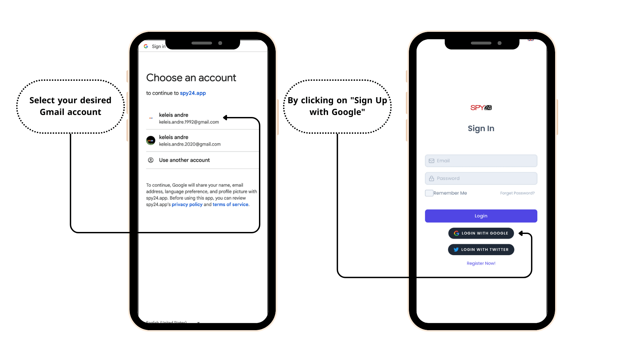Click the profile avatar for keleis.andre.2020
This screenshot has width=644, height=362.
tap(151, 140)
